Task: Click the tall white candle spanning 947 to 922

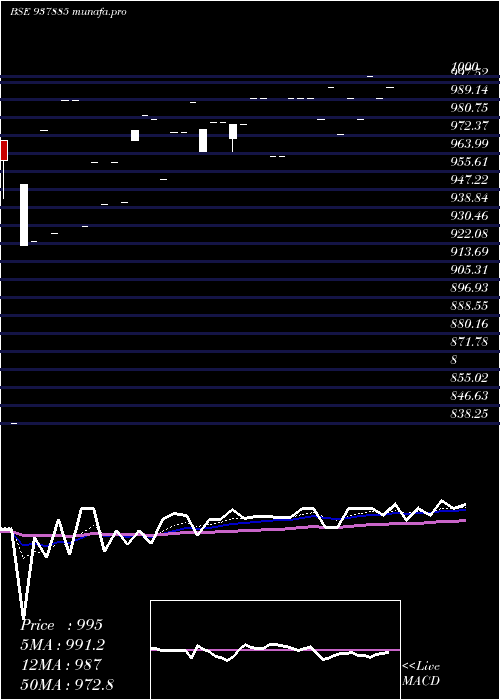Action: (x=24, y=215)
